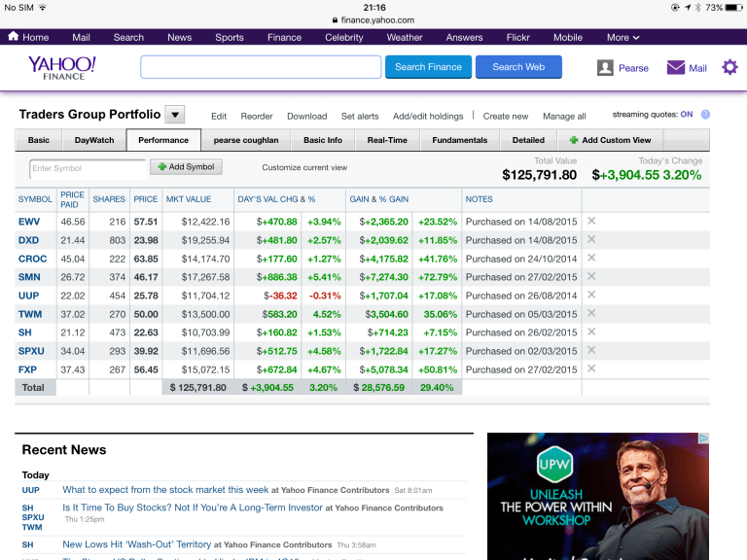The height and width of the screenshot is (560, 747).
Task: Toggle streaming quotes ON switch
Action: click(x=687, y=115)
